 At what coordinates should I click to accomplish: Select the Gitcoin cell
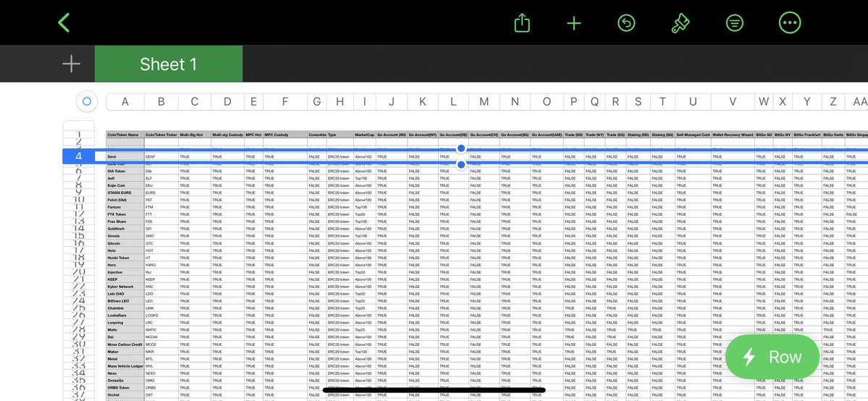(x=125, y=243)
